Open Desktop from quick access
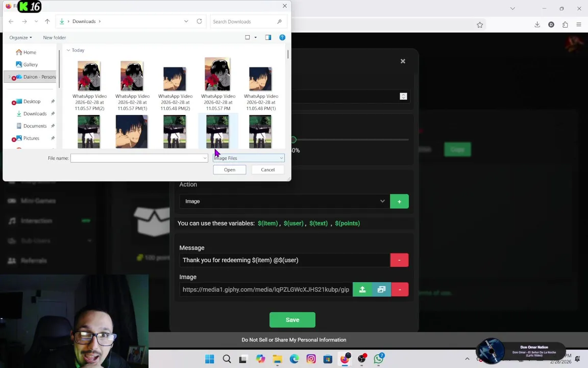The height and width of the screenshot is (368, 588). 32,101
